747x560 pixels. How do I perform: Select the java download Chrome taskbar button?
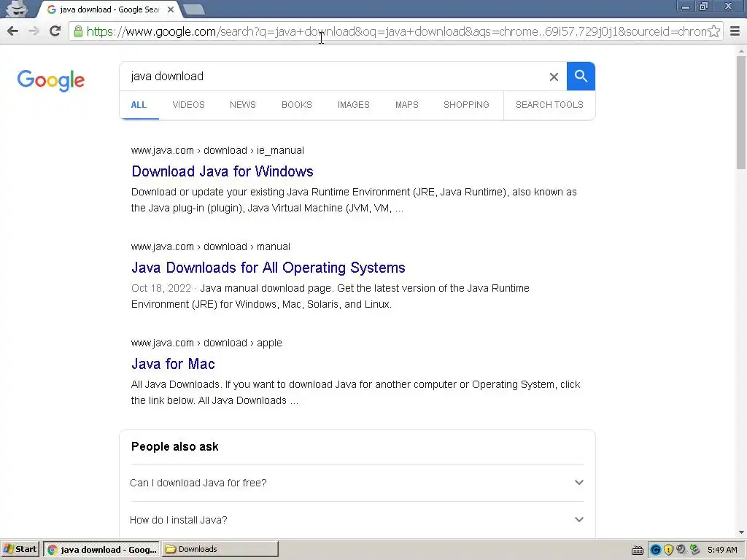102,549
